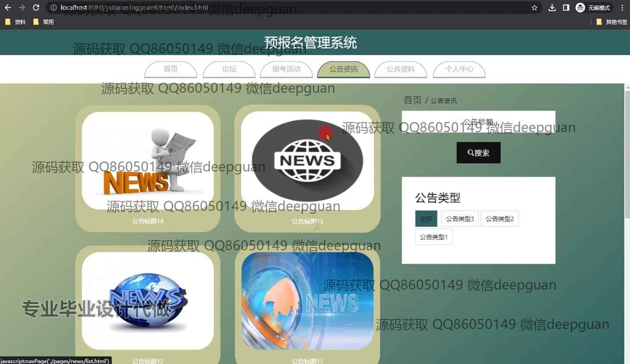Bookmark this page with the star icon
Image resolution: width=630 pixels, height=364 pixels.
[x=534, y=7]
